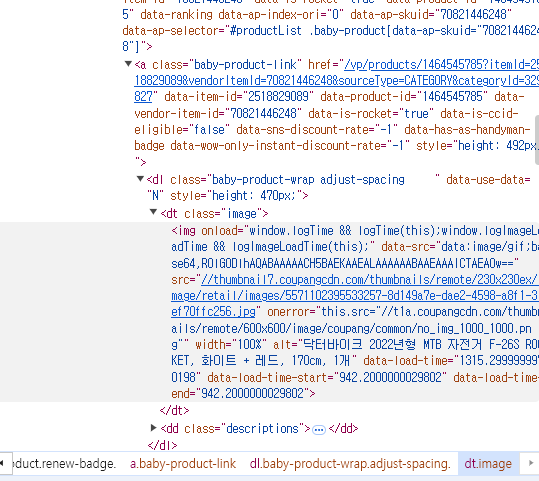The width and height of the screenshot is (539, 481).
Task: Select dl.baby-product-wrap.adjust-spacing breadcrumb
Action: (350, 464)
